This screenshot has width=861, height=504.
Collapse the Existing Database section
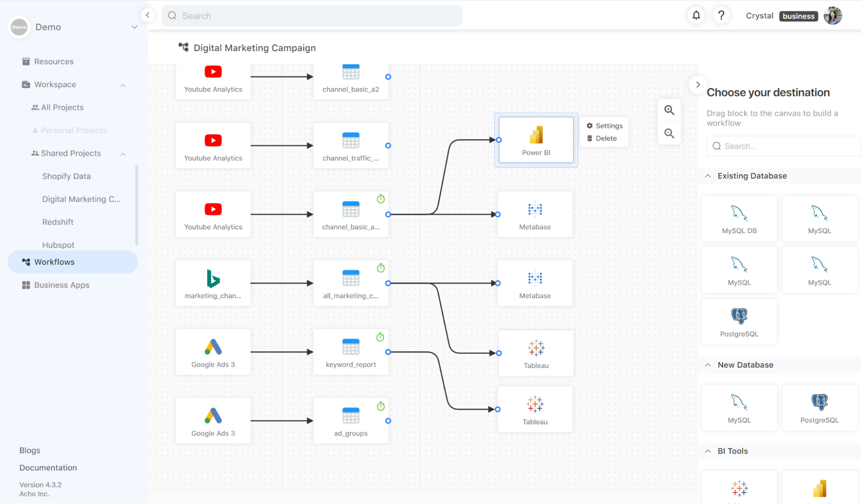coord(708,176)
